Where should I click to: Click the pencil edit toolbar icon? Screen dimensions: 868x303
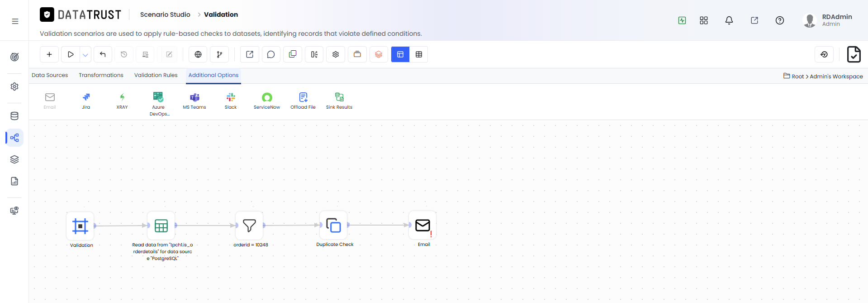coord(169,54)
